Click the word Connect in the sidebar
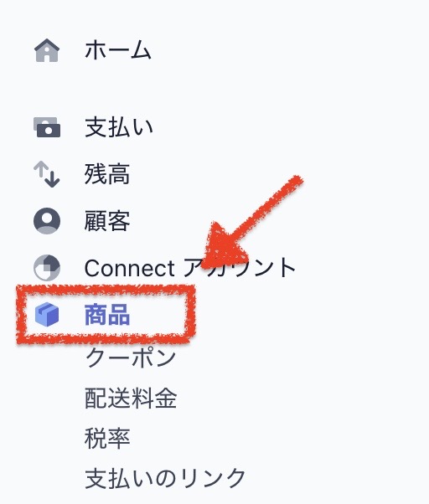The image size is (429, 504). [x=129, y=268]
